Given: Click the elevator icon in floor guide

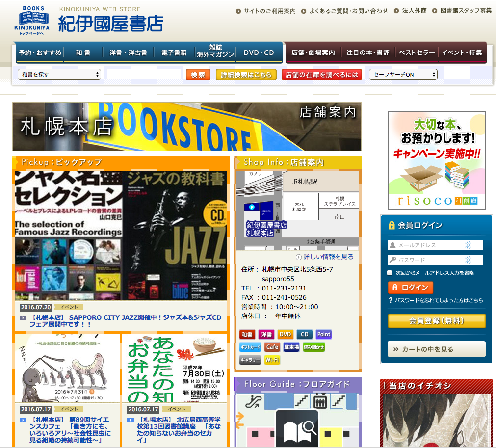Looking at the screenshot, I should (320, 402).
